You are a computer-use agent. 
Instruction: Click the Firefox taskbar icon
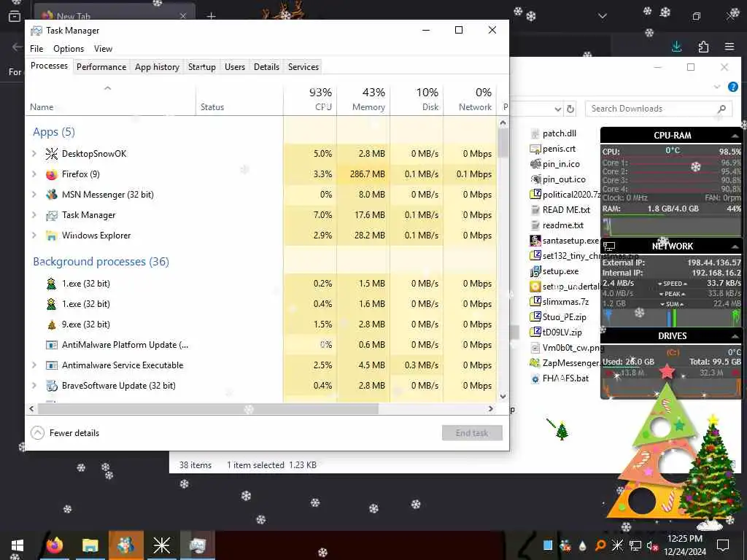point(55,545)
